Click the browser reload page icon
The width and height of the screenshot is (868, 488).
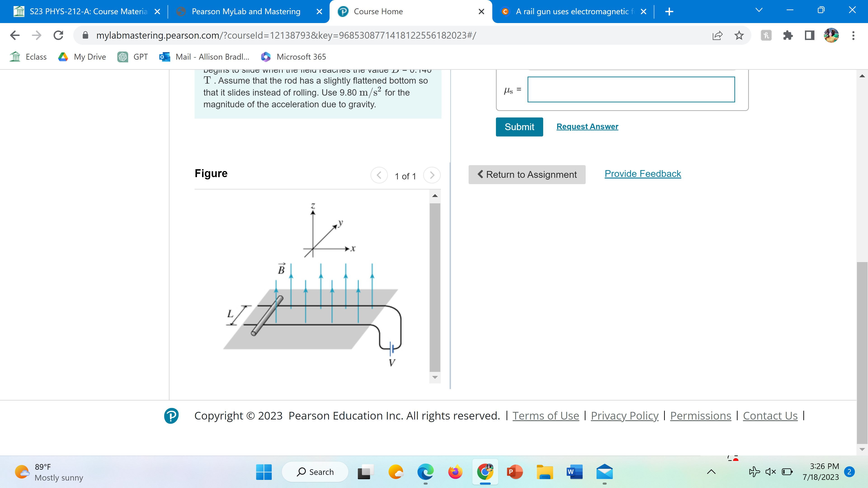[58, 35]
